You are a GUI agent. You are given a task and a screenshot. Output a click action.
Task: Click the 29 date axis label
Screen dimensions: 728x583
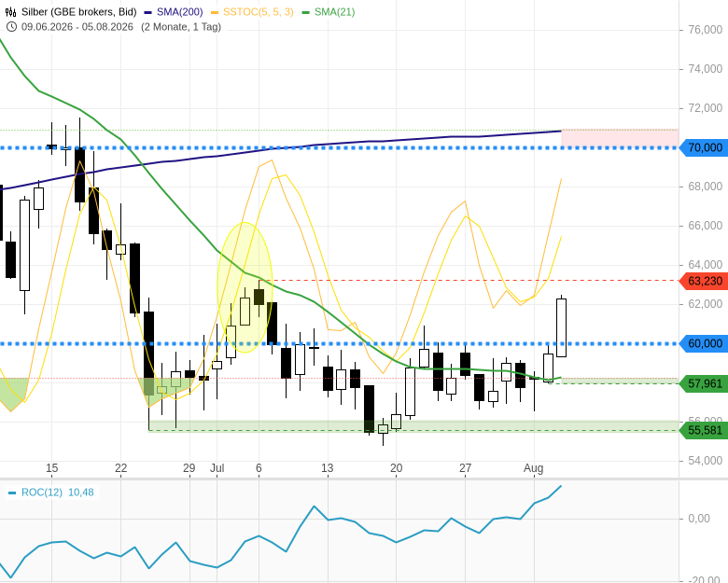point(189,468)
